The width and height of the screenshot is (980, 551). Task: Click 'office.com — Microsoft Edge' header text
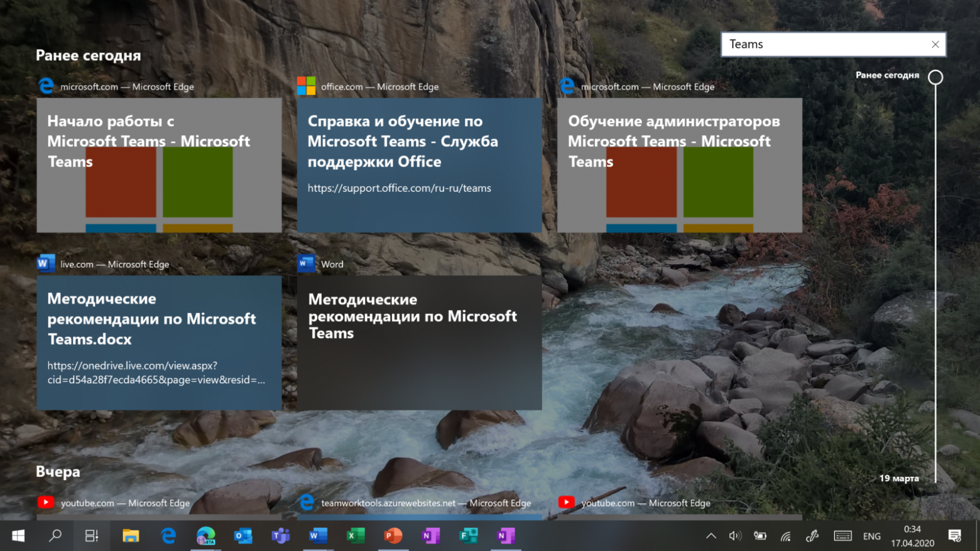coord(379,87)
